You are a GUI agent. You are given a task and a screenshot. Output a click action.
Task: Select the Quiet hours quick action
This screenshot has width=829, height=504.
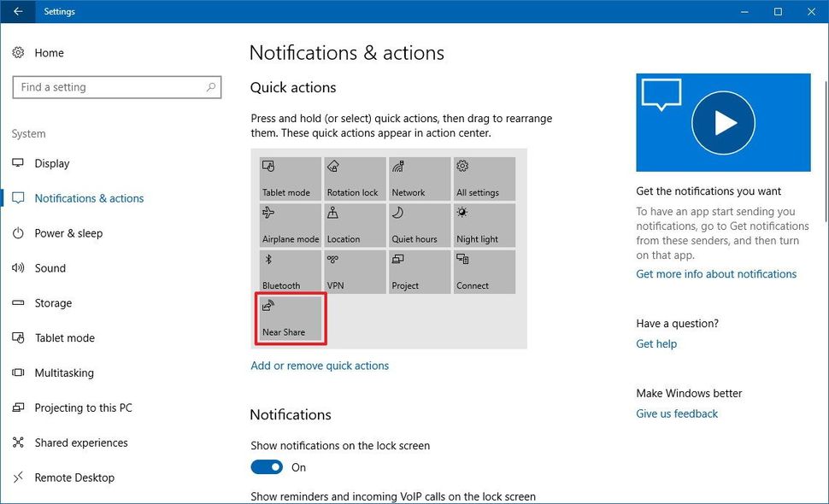click(419, 225)
